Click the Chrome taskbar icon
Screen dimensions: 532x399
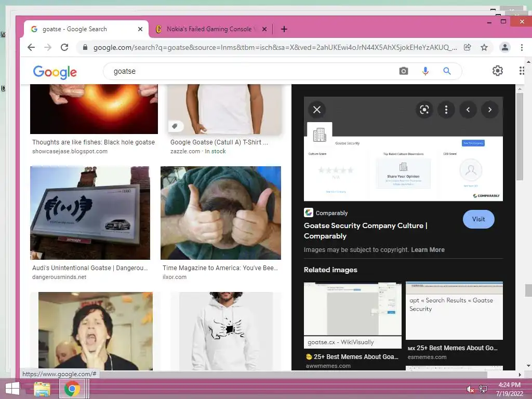point(72,389)
